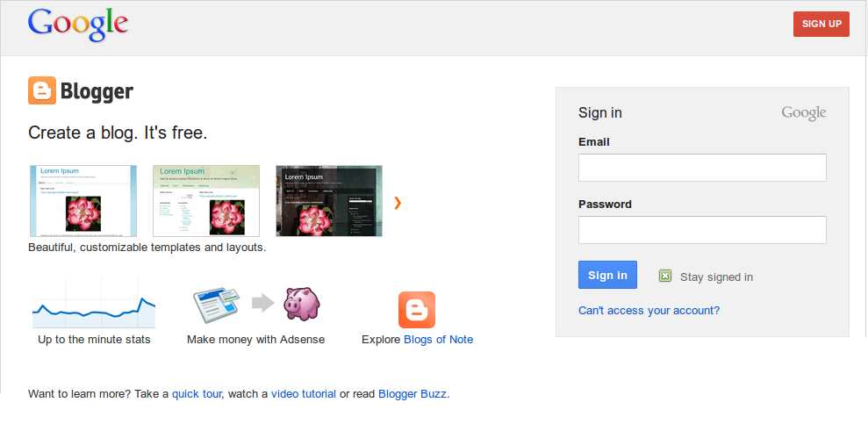
Task: Follow the Blogger Buzz link
Action: [x=412, y=394]
